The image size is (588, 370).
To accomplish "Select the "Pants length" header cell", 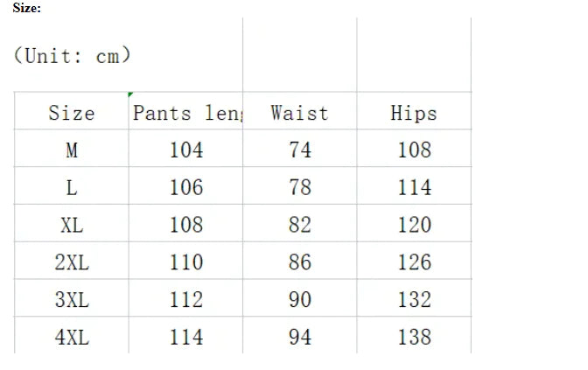I will [x=186, y=113].
